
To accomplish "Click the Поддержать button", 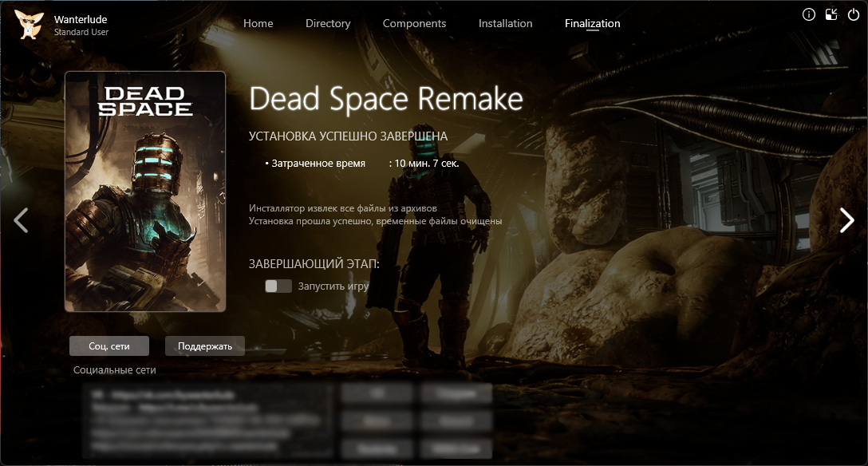I will tap(204, 346).
